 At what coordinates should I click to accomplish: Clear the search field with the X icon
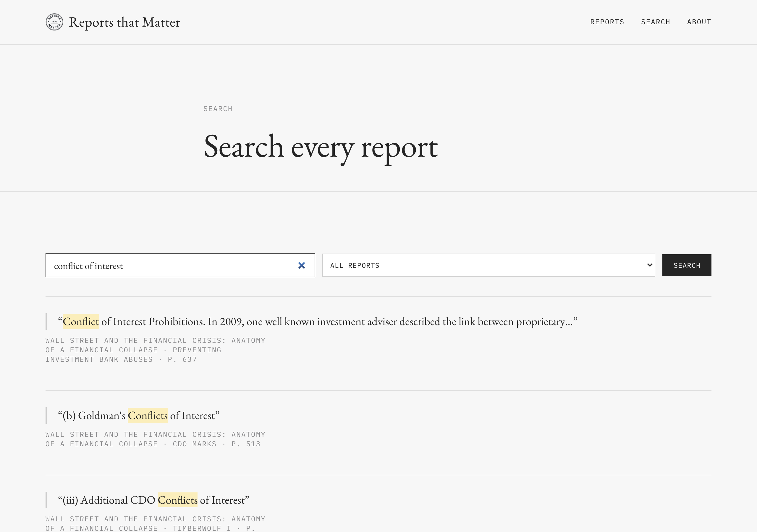pyautogui.click(x=301, y=265)
